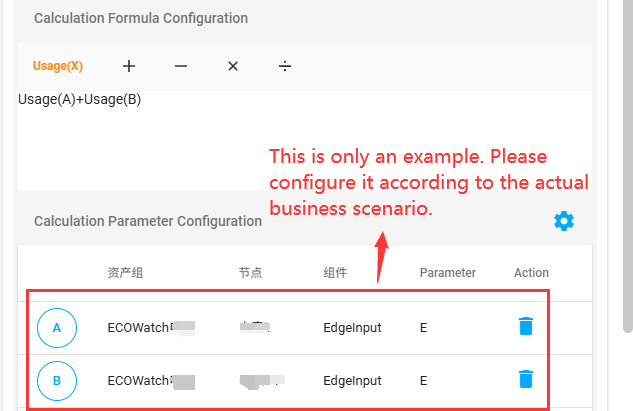Insert the division operator
Screen dimensions: 633x411
coord(285,66)
